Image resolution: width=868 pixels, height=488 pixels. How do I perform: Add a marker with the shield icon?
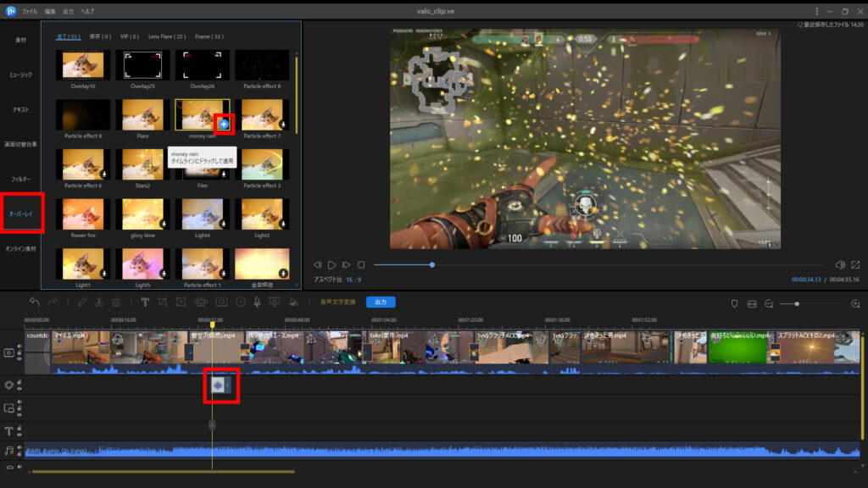(735, 304)
